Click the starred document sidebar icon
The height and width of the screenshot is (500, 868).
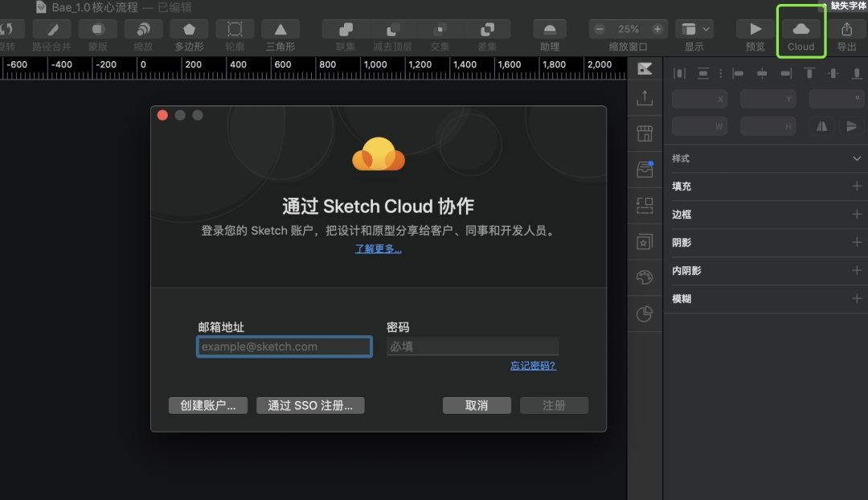point(645,241)
